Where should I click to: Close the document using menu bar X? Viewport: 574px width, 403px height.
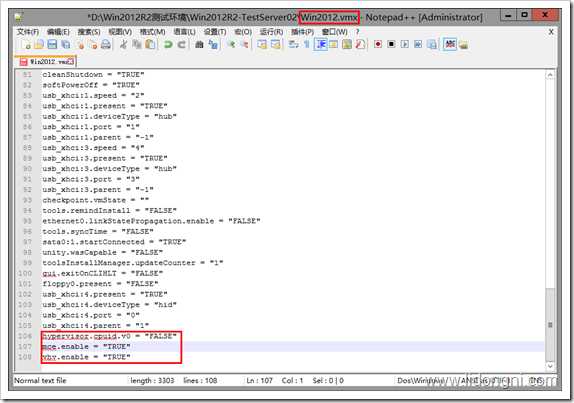(x=551, y=32)
